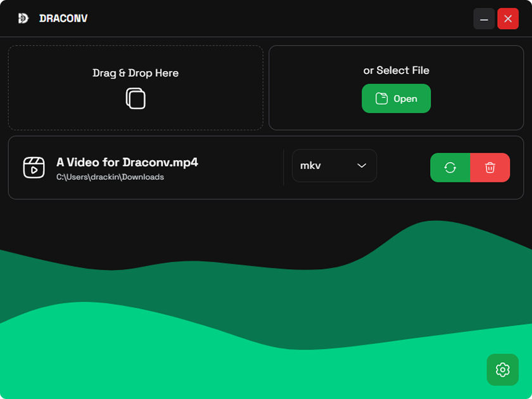Start conversion with the green circular-arrows icon

(x=450, y=167)
